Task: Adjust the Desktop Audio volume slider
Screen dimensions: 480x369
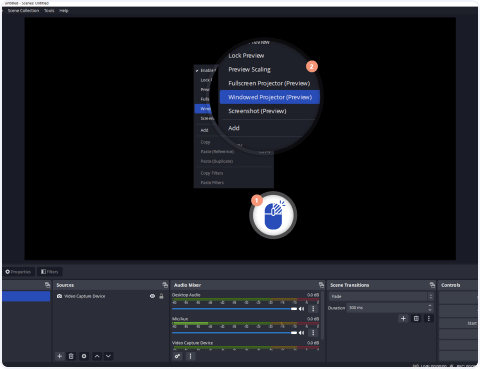Action: coord(234,309)
